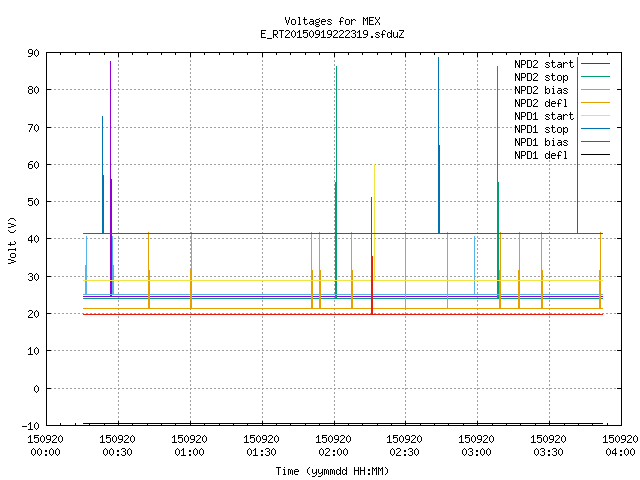640x480 pixels.
Task: Click the green NPD2 stop legend line
Action: 595,77
